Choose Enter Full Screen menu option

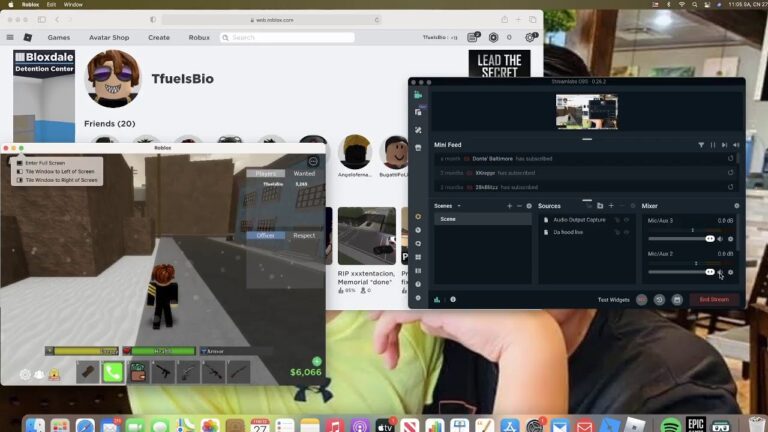tap(45, 163)
